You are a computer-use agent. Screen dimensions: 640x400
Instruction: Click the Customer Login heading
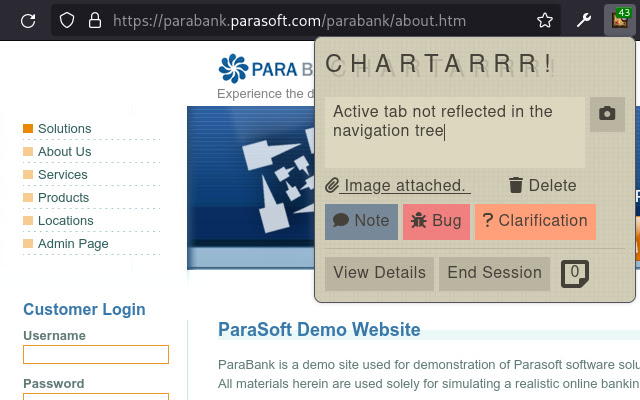(x=84, y=309)
